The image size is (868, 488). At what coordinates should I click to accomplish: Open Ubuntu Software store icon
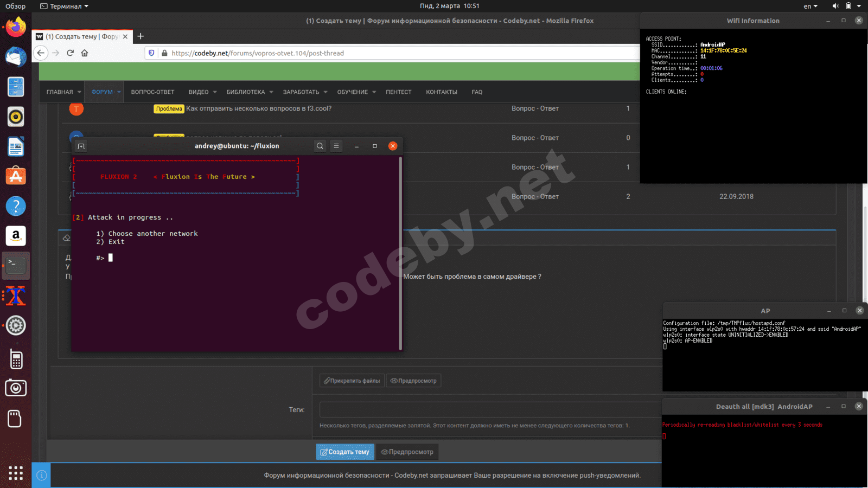pyautogui.click(x=16, y=176)
